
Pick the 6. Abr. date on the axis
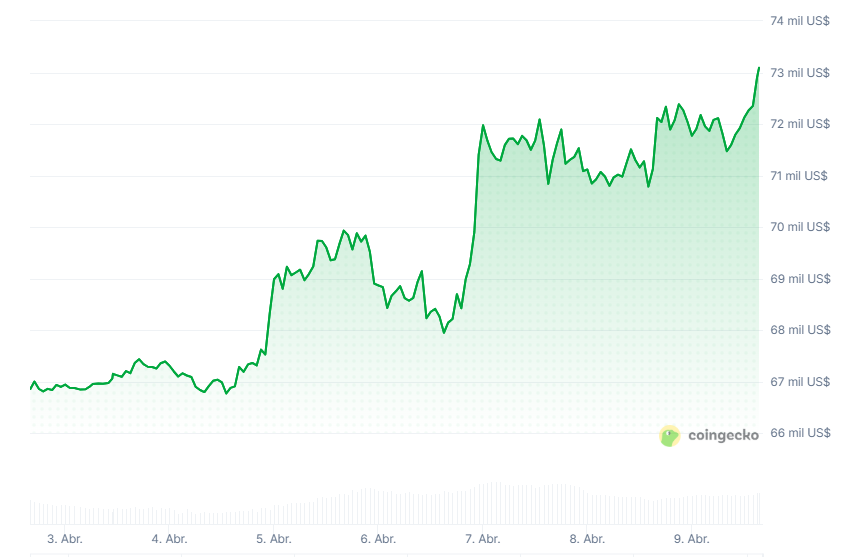[x=378, y=539]
